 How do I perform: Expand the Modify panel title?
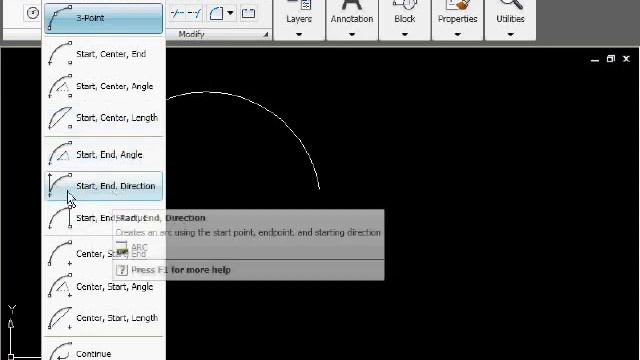[191, 34]
